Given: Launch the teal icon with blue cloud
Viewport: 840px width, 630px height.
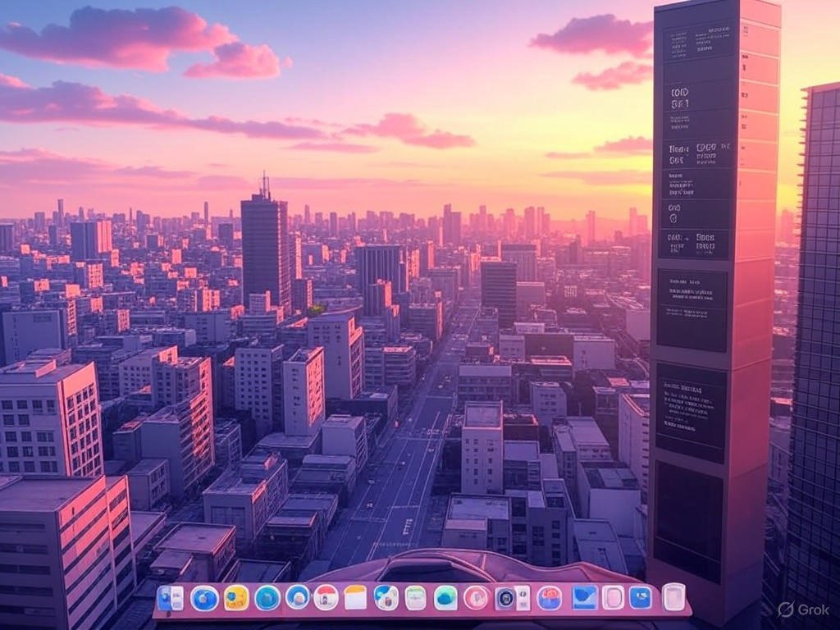Looking at the screenshot, I should coord(445,597).
